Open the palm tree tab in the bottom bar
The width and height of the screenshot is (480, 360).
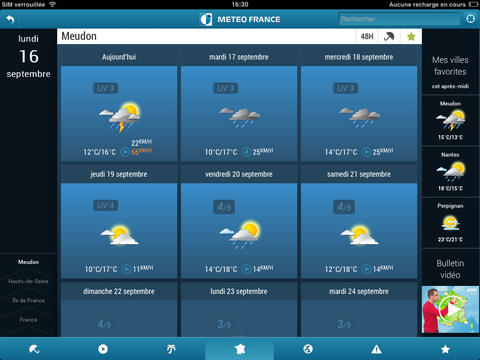(171, 349)
